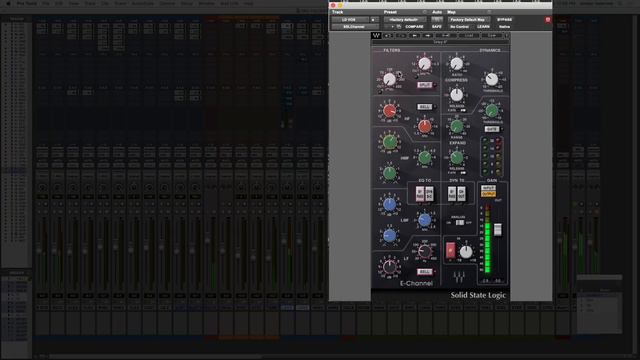Open the preset menu arrow left of COMPARE
Viewport: 640px width, 360px height.
392,27
